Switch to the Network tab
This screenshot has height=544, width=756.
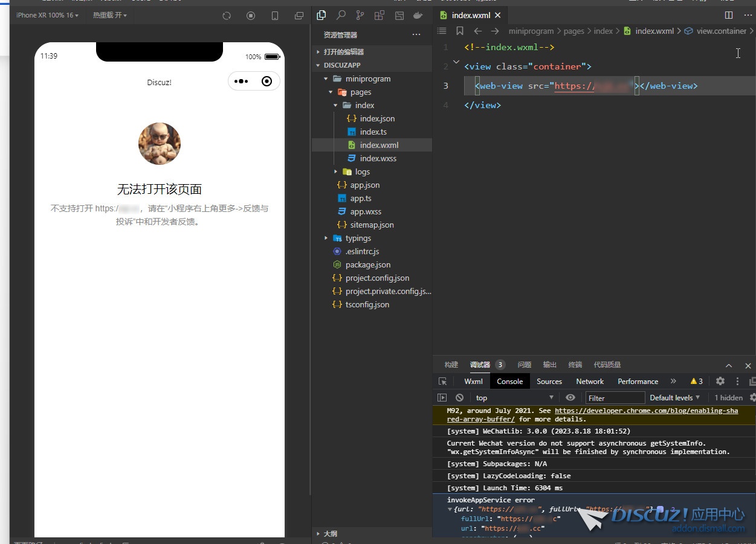590,382
